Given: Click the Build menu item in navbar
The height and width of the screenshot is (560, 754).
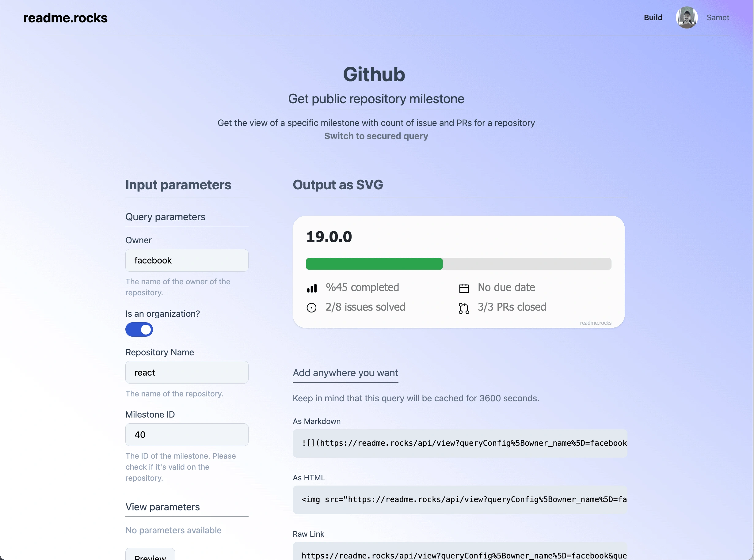Looking at the screenshot, I should point(653,17).
